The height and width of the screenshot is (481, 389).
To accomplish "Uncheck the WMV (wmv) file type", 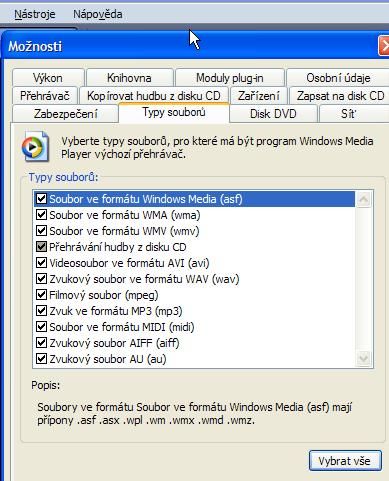I will 41,231.
